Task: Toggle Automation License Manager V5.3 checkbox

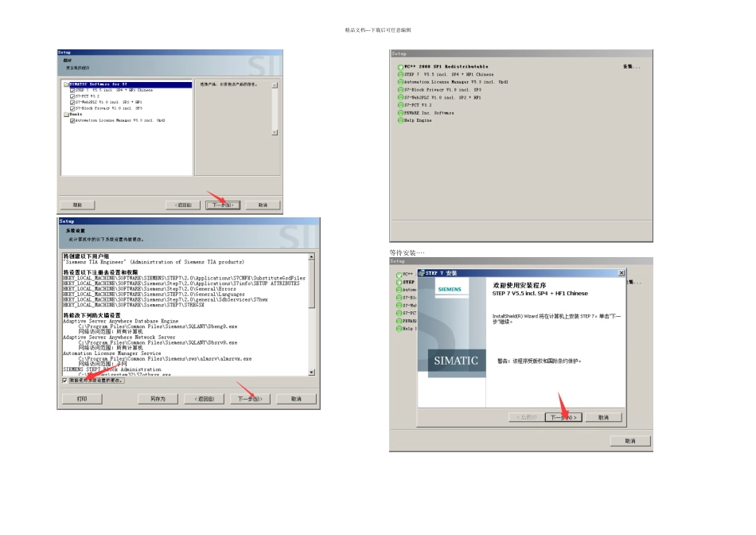Action: tap(72, 120)
